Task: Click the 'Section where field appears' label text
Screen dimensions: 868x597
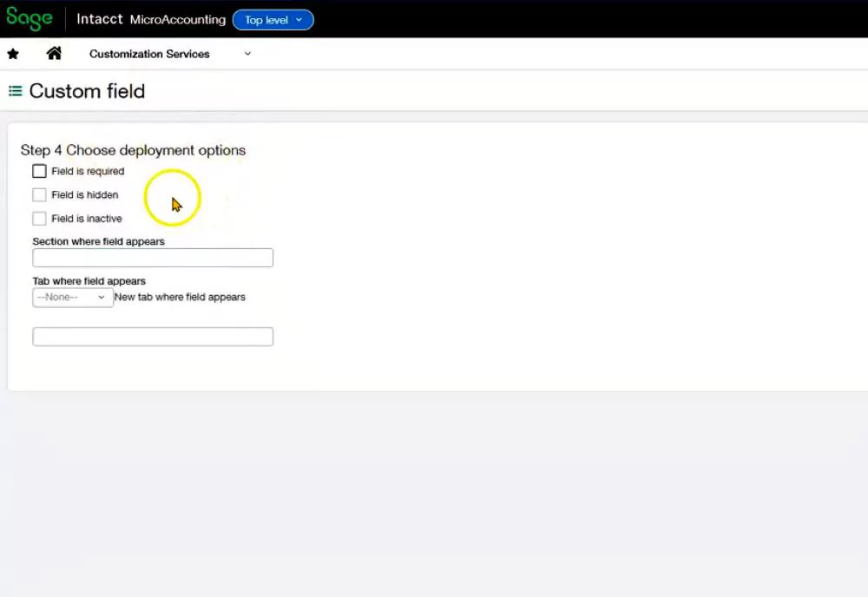Action: pyautogui.click(x=98, y=241)
